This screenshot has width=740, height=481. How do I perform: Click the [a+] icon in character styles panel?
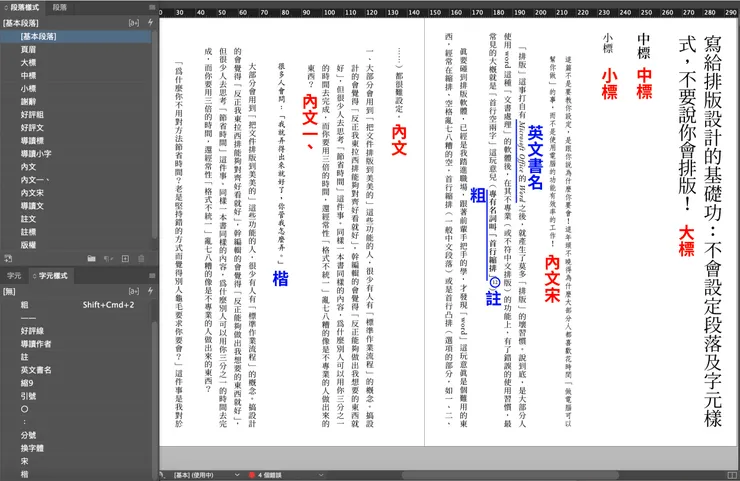pos(134,291)
